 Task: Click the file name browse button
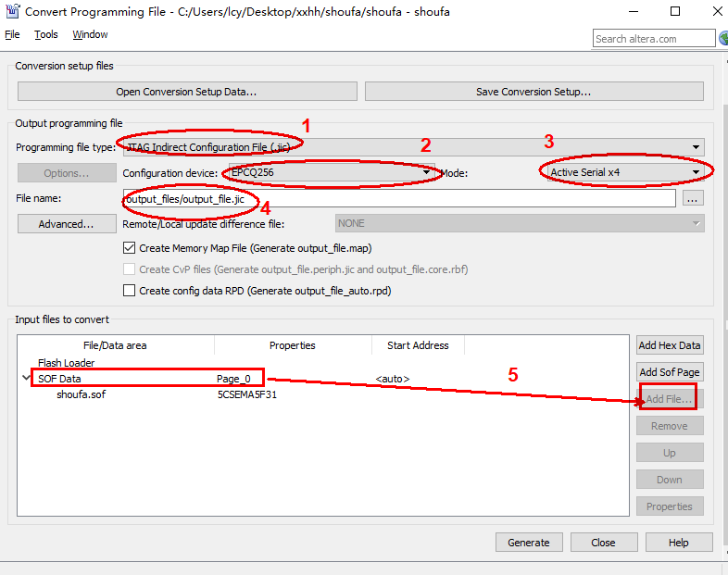[693, 198]
